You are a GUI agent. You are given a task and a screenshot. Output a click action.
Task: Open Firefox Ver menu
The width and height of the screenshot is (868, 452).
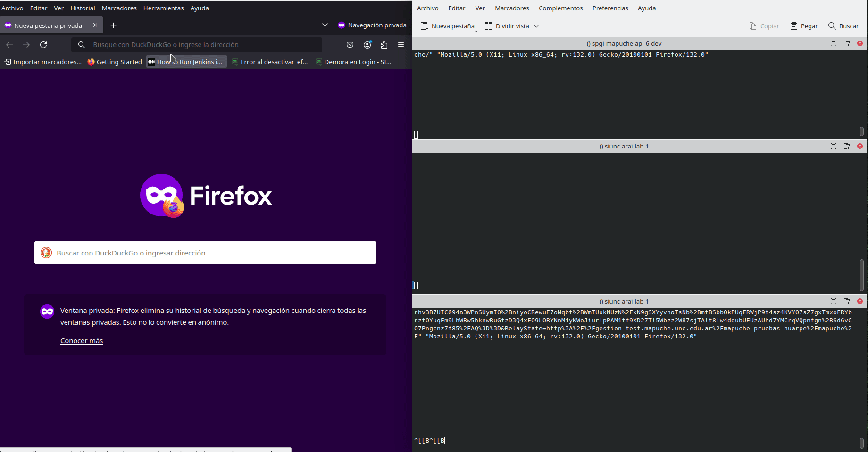tap(58, 8)
